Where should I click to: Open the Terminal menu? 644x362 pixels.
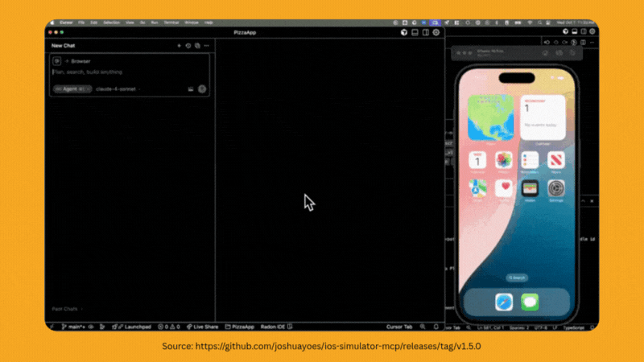171,23
